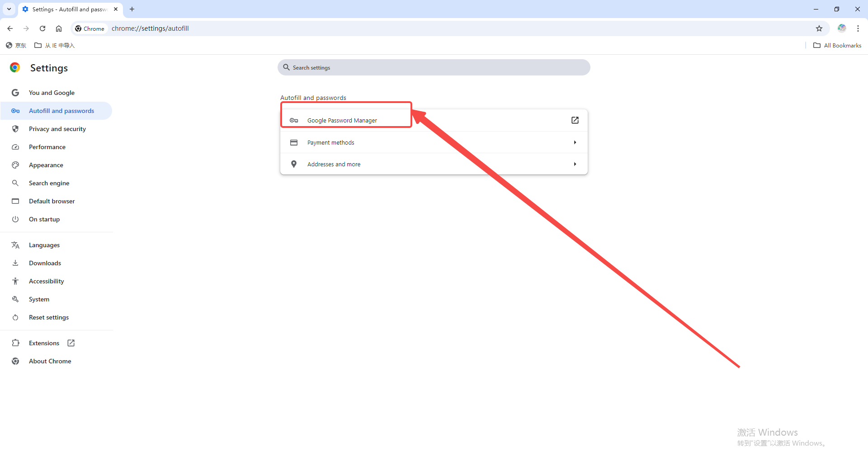Open Performance settings
Image resolution: width=868 pixels, height=470 pixels.
[57, 147]
